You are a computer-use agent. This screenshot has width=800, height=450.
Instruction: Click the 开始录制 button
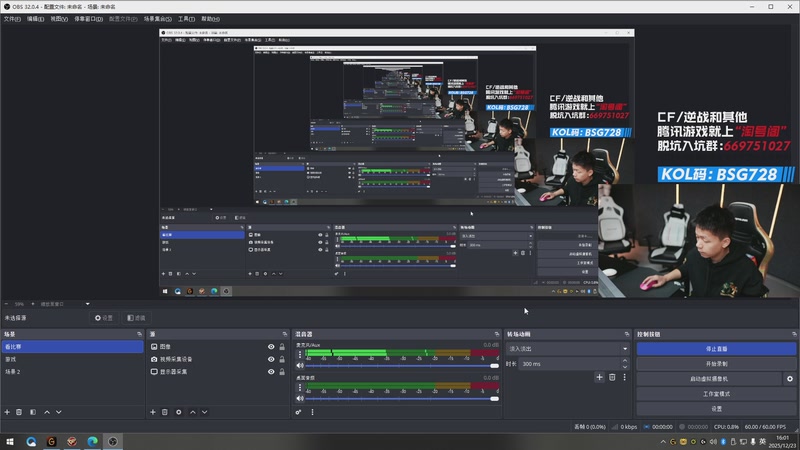(x=716, y=364)
